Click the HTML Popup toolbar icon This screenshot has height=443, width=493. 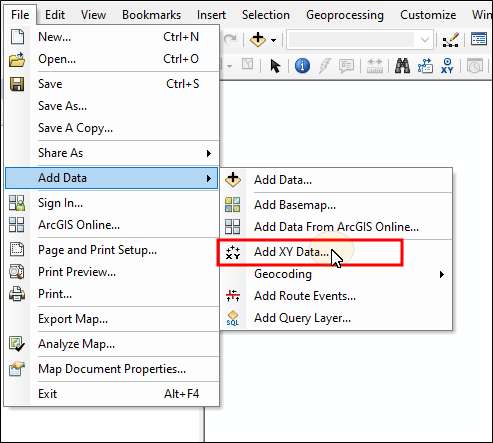click(x=346, y=66)
